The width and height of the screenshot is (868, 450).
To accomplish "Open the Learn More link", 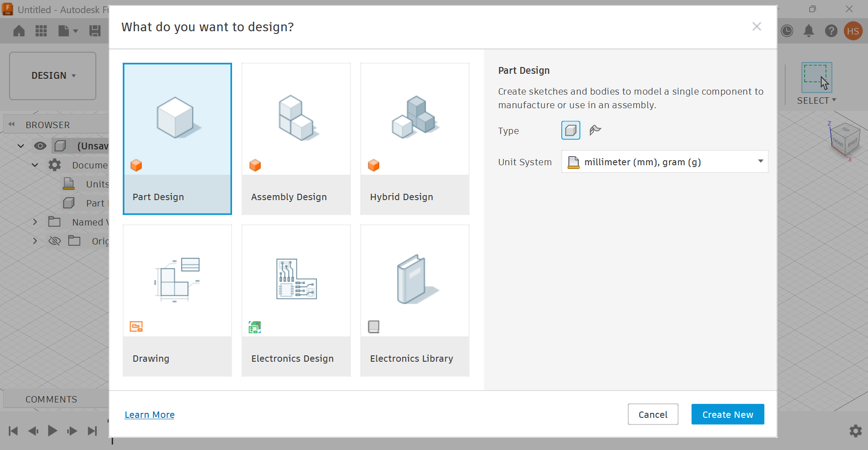I will click(x=150, y=415).
